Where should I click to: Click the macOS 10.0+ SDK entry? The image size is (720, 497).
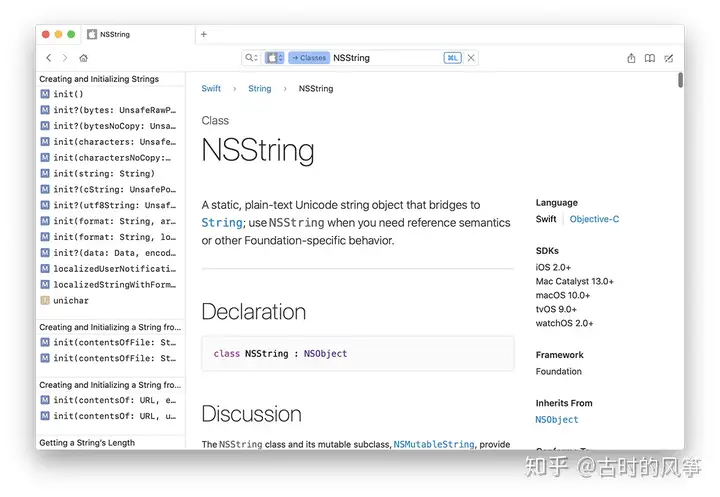point(562,295)
